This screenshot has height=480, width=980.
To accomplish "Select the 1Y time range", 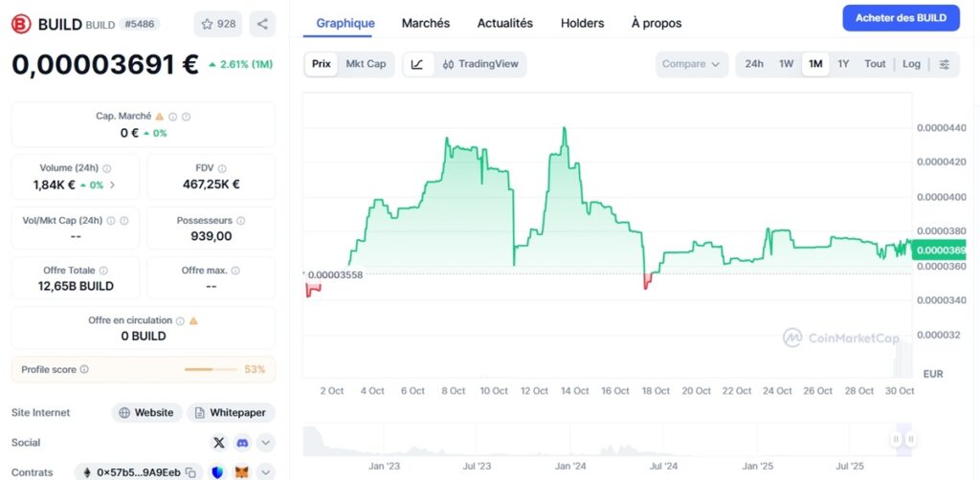I will click(843, 64).
